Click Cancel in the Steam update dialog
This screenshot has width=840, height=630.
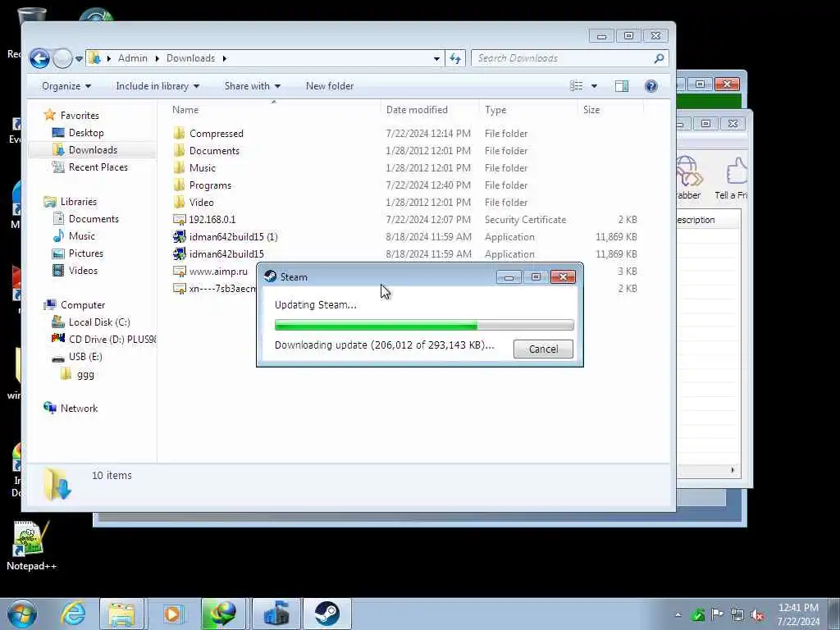pos(543,349)
